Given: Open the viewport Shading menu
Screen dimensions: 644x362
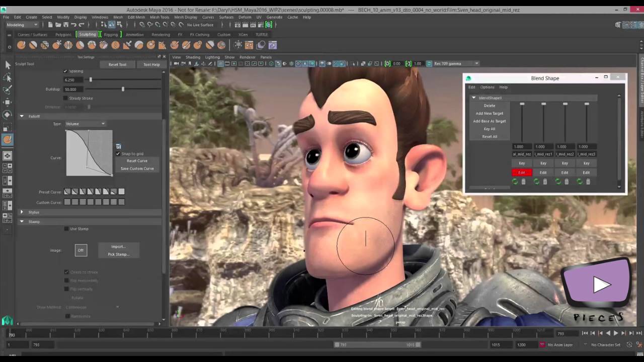Looking at the screenshot, I should click(x=193, y=57).
